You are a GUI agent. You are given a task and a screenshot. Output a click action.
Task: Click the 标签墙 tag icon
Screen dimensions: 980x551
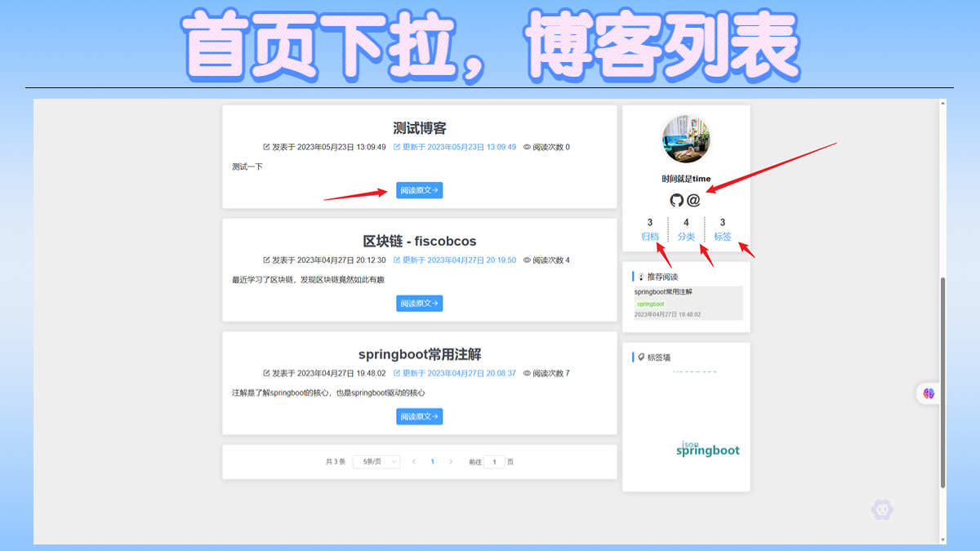pyautogui.click(x=641, y=357)
